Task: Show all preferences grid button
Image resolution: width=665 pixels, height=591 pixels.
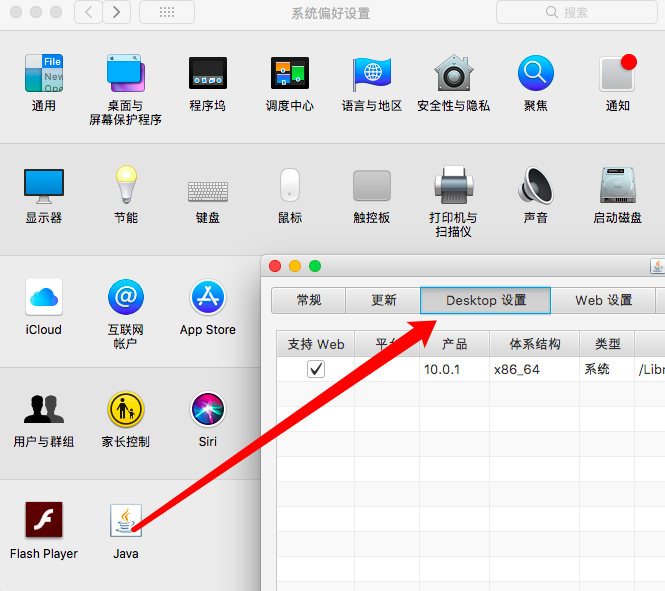Action: (x=167, y=12)
